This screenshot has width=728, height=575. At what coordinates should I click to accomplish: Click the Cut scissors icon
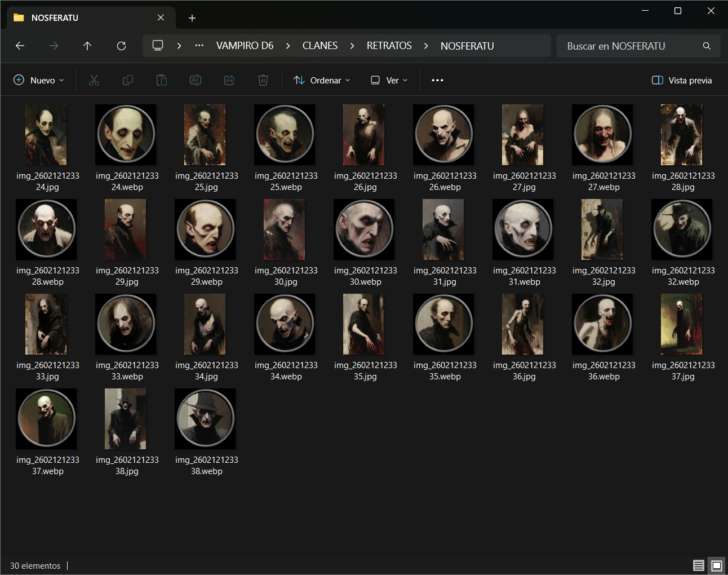pos(94,80)
